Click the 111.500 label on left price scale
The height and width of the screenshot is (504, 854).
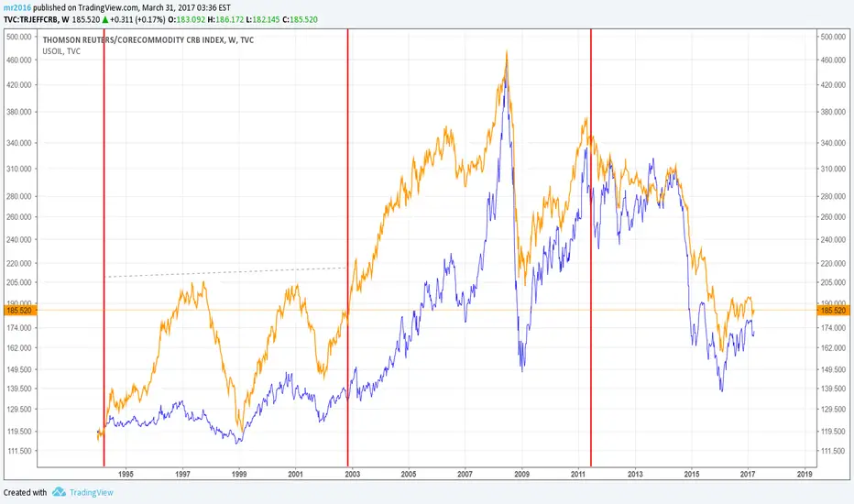pyautogui.click(x=19, y=451)
